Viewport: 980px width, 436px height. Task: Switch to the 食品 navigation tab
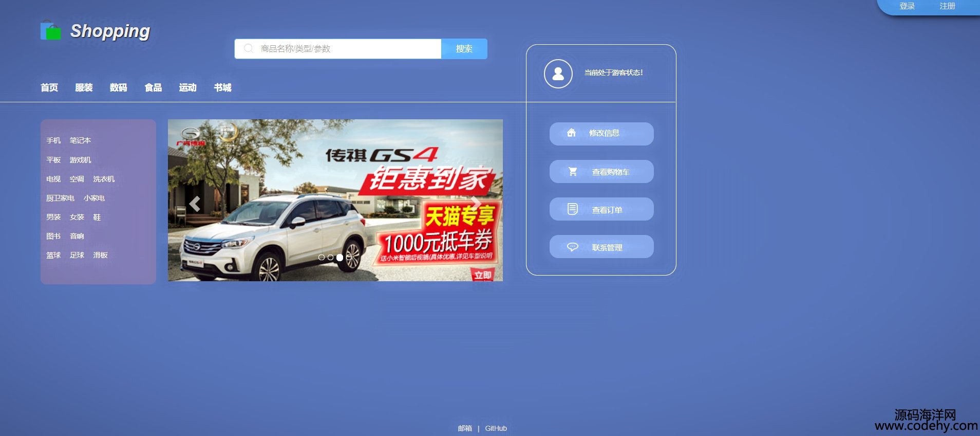coord(153,88)
